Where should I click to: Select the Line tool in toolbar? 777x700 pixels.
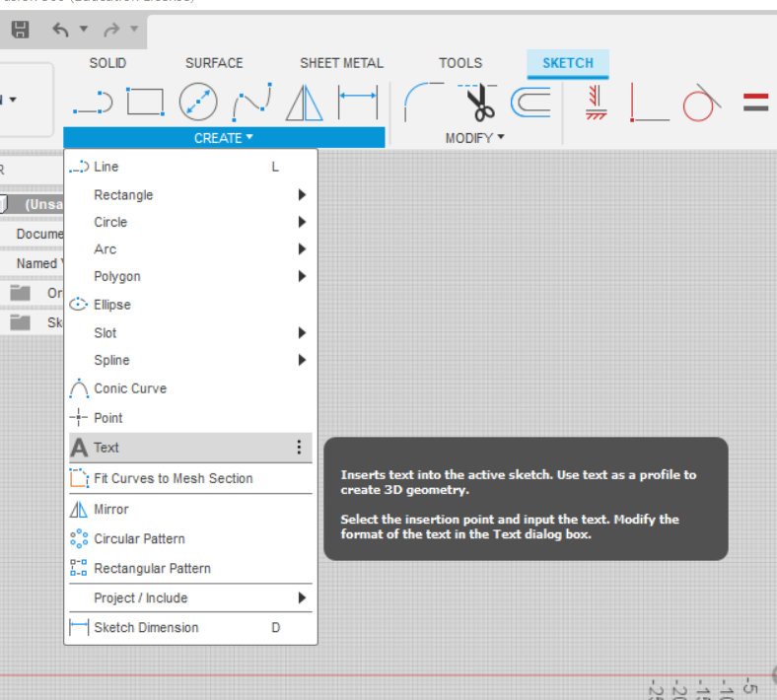coord(93,103)
